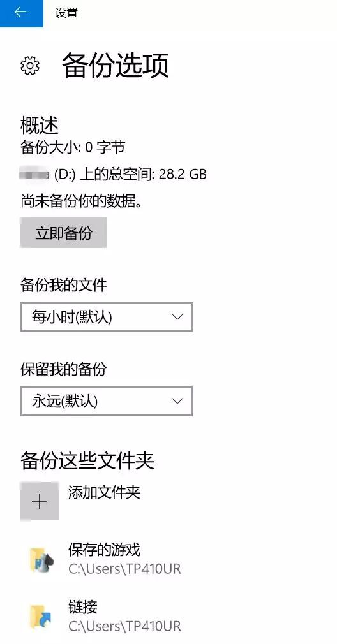The width and height of the screenshot is (337, 644).
Task: Click the plus icon to add a folder
Action: tap(40, 501)
